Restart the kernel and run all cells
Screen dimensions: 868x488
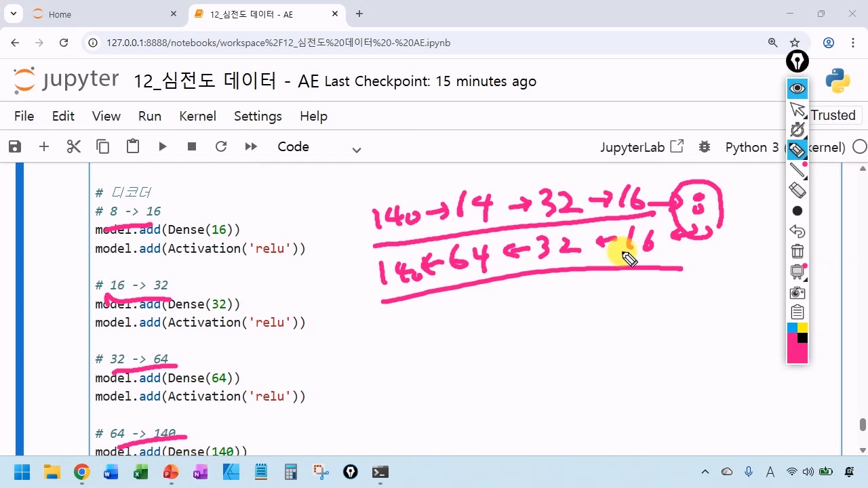(251, 146)
